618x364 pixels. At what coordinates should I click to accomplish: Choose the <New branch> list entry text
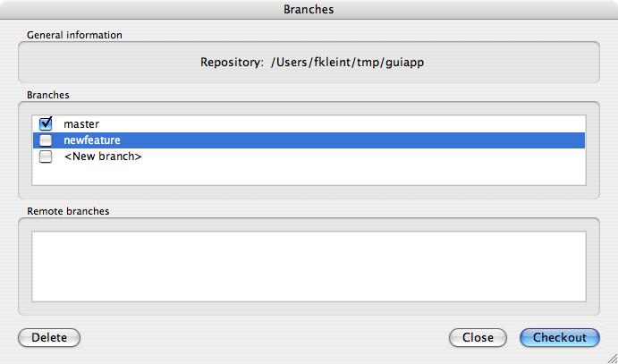[x=103, y=157]
